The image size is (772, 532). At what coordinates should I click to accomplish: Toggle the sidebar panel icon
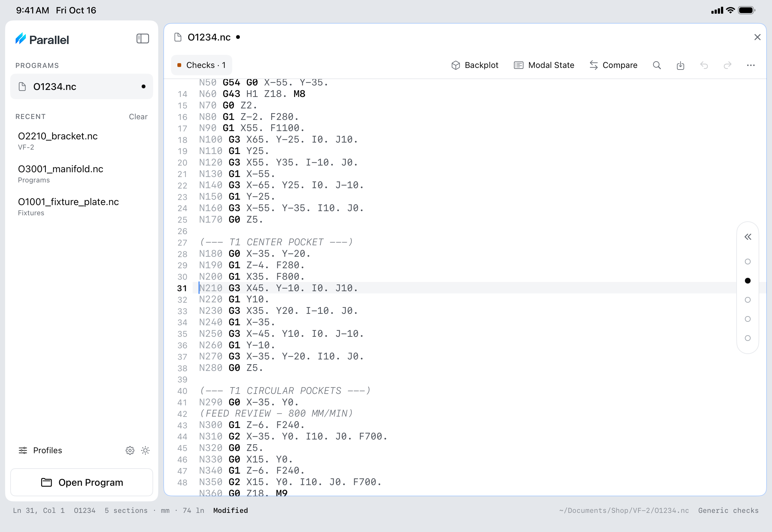click(x=143, y=39)
